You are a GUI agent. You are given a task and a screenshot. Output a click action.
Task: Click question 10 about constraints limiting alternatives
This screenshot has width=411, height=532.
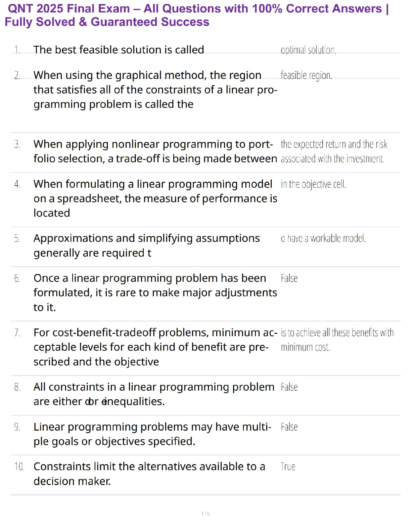(149, 474)
